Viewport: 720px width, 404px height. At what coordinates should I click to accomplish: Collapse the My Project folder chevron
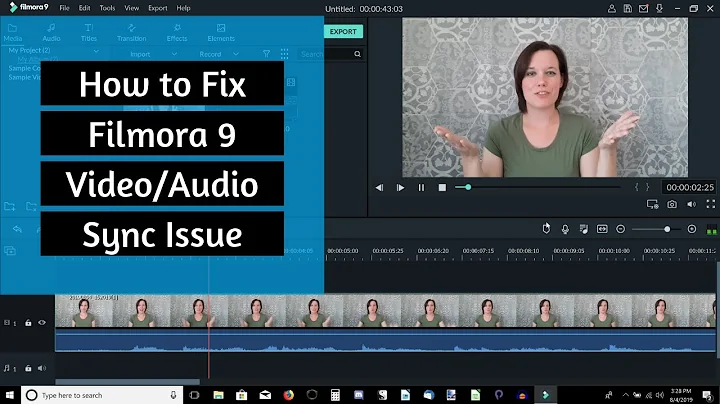96,50
